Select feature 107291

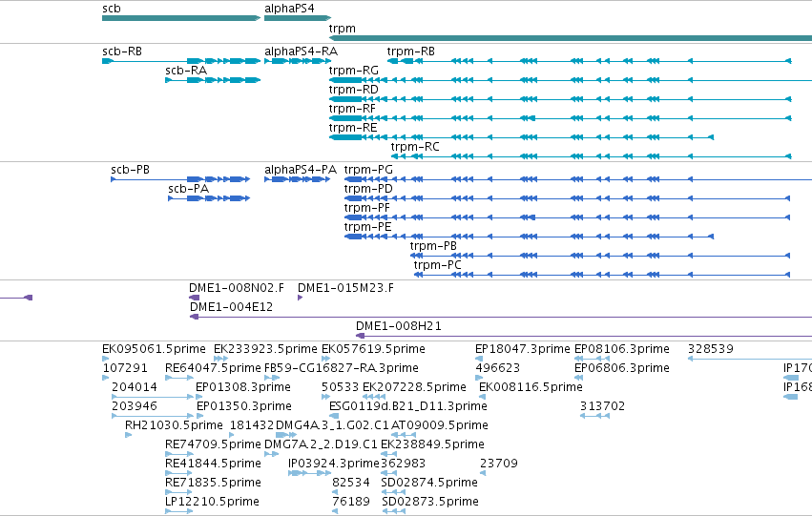pyautogui.click(x=106, y=378)
